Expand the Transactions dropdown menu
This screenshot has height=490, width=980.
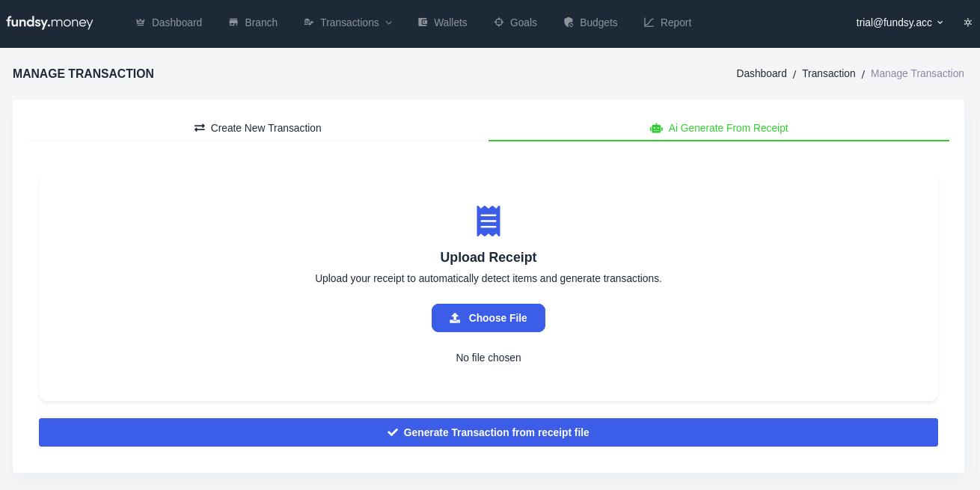tap(349, 22)
